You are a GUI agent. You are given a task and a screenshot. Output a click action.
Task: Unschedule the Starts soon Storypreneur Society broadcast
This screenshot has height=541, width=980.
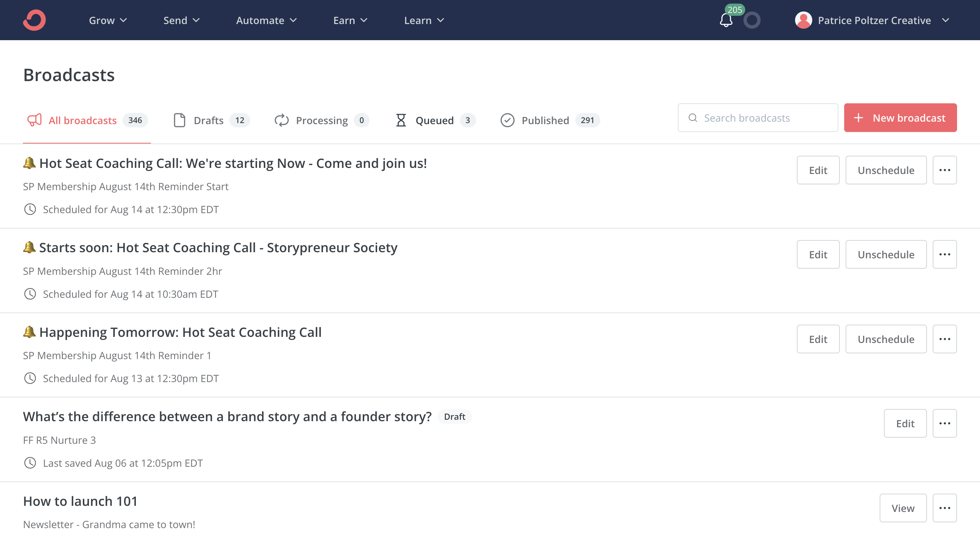pos(886,254)
